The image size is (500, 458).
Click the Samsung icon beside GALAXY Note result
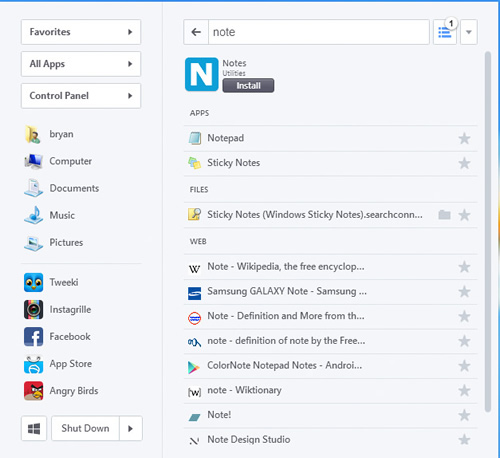coord(195,293)
